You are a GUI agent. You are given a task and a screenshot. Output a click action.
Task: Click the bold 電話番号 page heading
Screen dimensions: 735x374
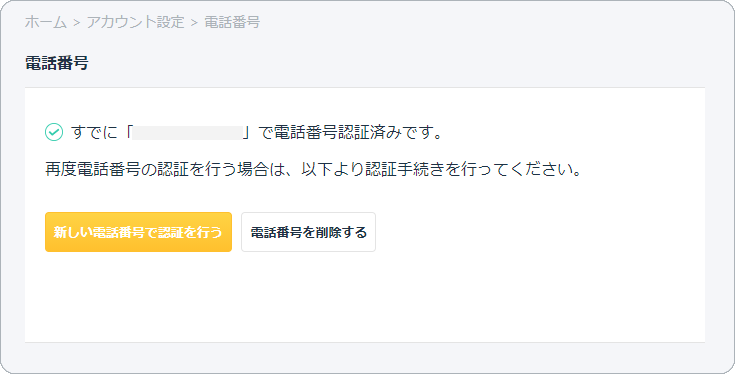(x=57, y=63)
